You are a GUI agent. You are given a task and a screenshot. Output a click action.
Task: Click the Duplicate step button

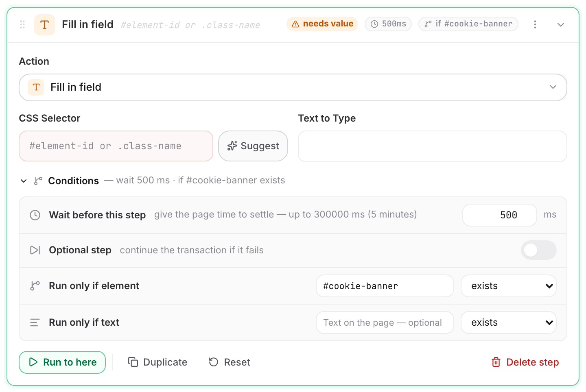[157, 362]
